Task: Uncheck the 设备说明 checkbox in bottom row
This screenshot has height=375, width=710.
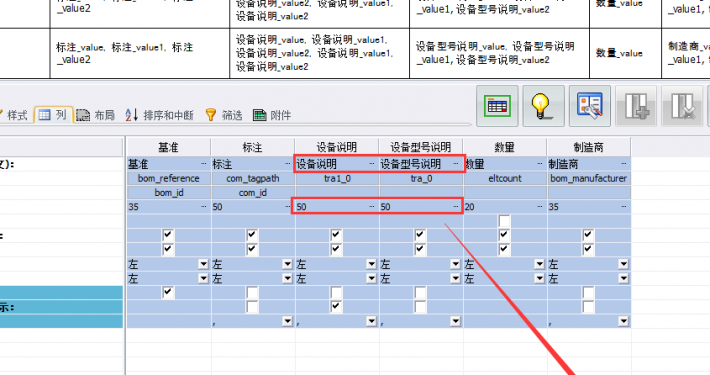Action: point(336,307)
